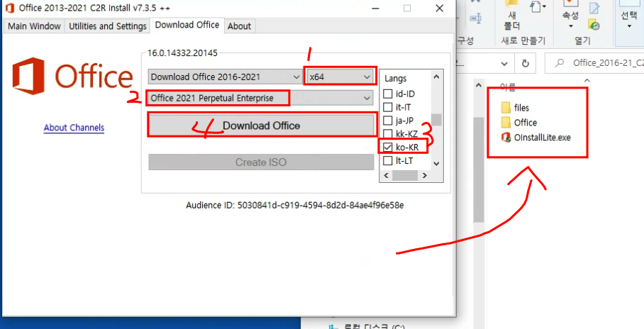Click the Explorer properties (속성) button
The width and height of the screenshot is (644, 329).
point(570,16)
